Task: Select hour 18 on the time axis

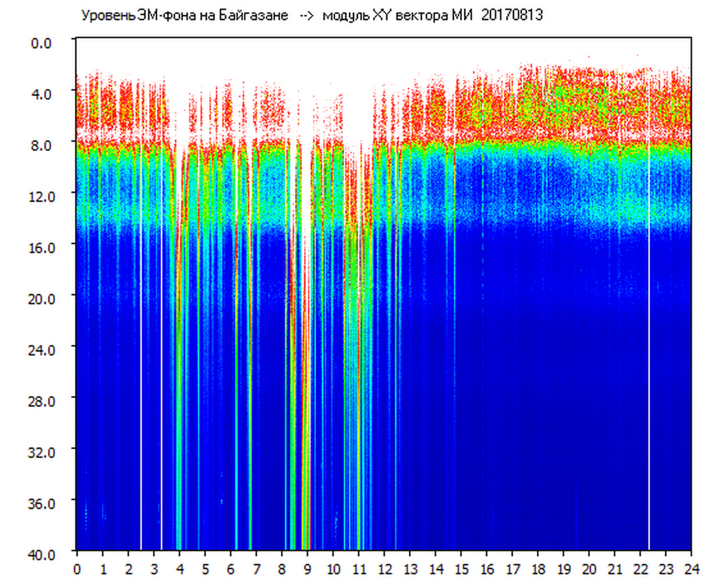Action: tap(538, 568)
